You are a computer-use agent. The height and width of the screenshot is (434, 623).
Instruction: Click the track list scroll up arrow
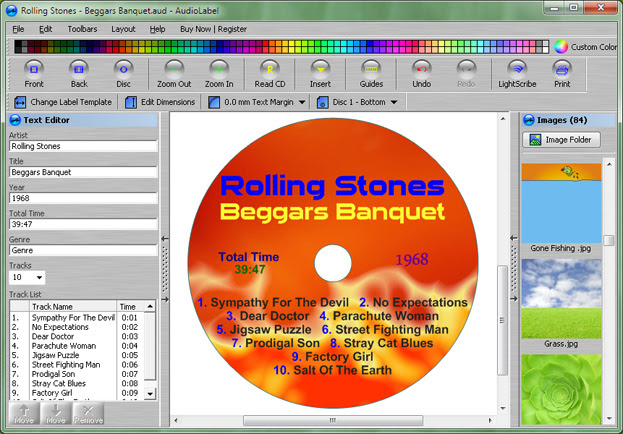tap(150, 306)
